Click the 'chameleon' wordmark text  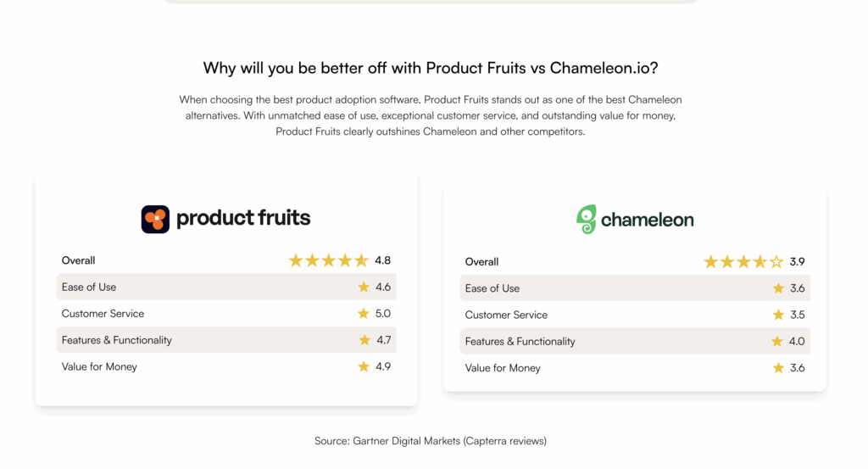pos(648,221)
